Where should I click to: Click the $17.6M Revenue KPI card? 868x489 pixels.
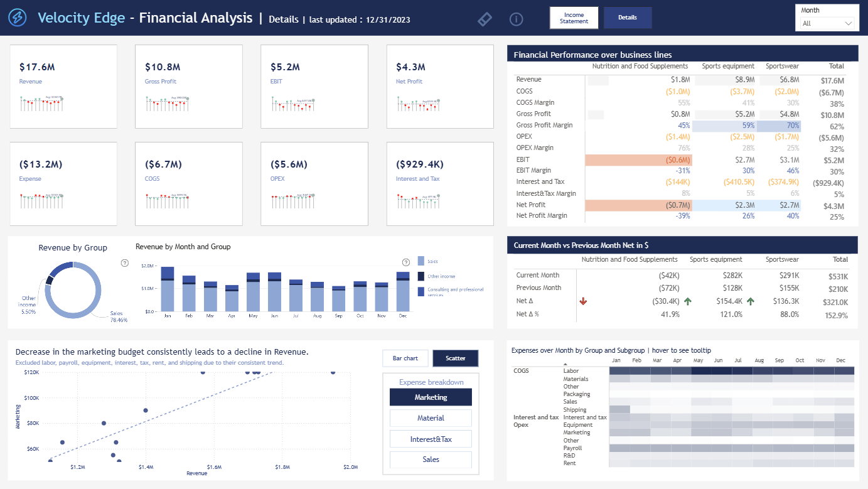[x=63, y=87]
